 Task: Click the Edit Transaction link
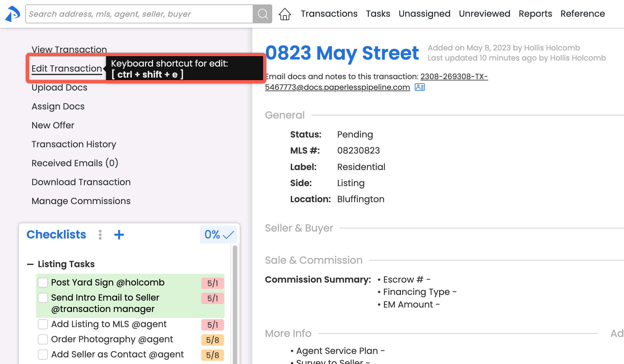click(x=67, y=68)
